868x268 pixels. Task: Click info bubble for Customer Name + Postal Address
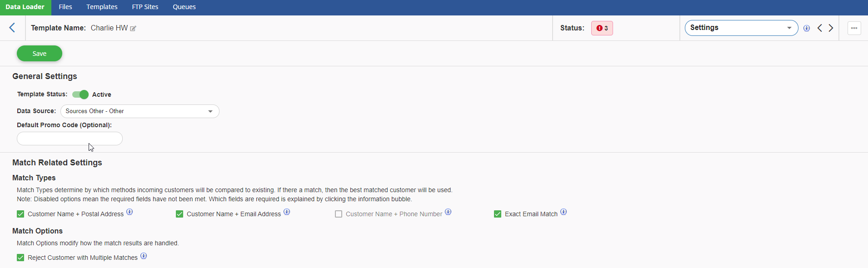point(130,212)
